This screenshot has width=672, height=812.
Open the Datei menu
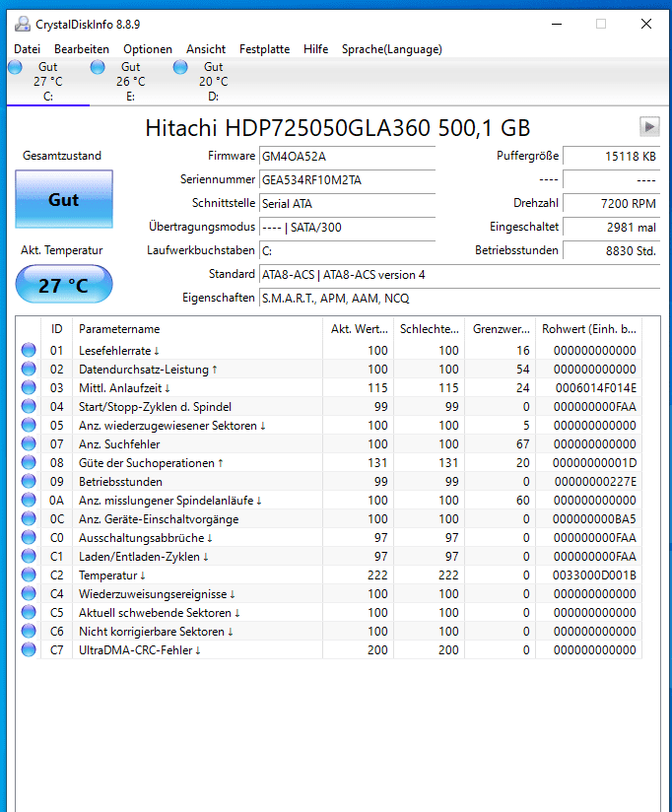pos(27,49)
